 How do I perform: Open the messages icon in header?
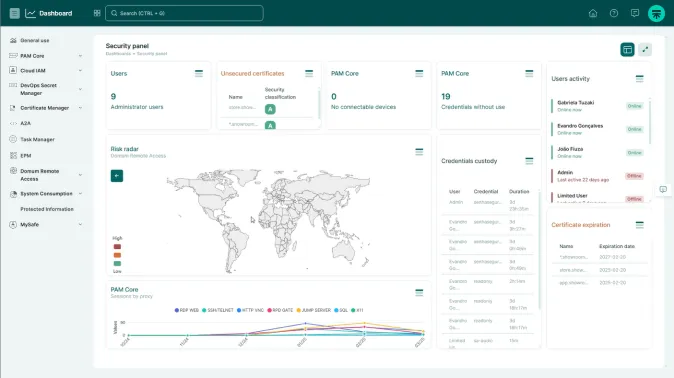tap(635, 13)
